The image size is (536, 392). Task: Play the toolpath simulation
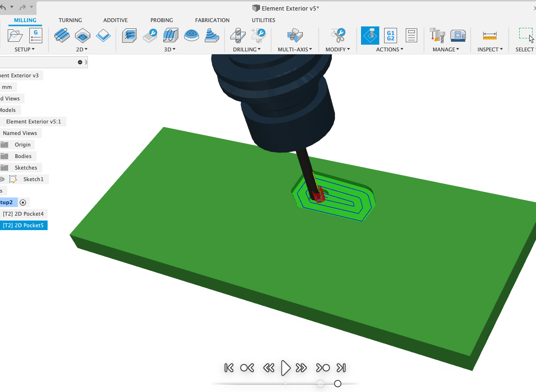coord(286,368)
